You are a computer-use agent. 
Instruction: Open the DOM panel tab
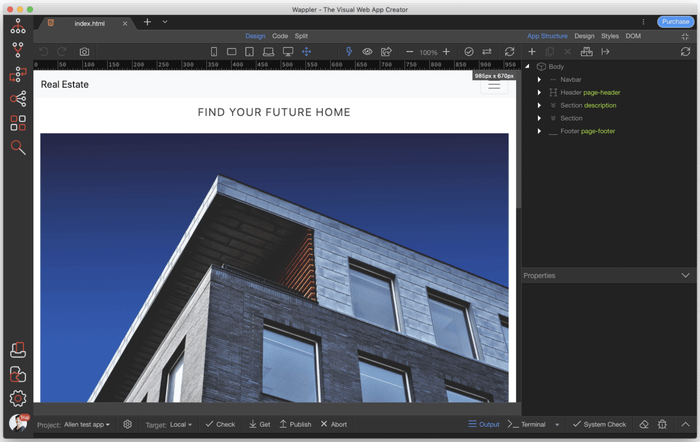point(633,36)
